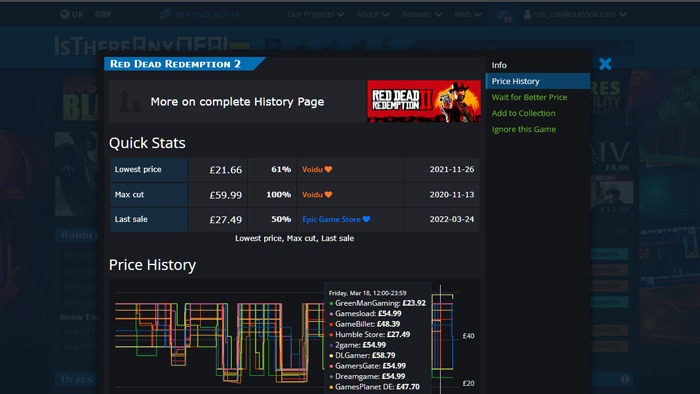Click the chart time marker line at Mar 18
The width and height of the screenshot is (700, 394).
[x=440, y=339]
